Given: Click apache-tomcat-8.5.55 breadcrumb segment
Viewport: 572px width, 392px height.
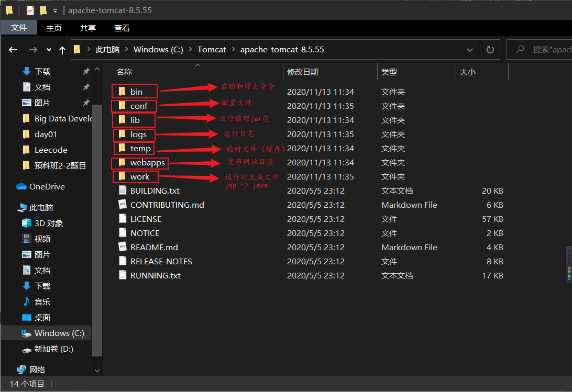Looking at the screenshot, I should [282, 50].
